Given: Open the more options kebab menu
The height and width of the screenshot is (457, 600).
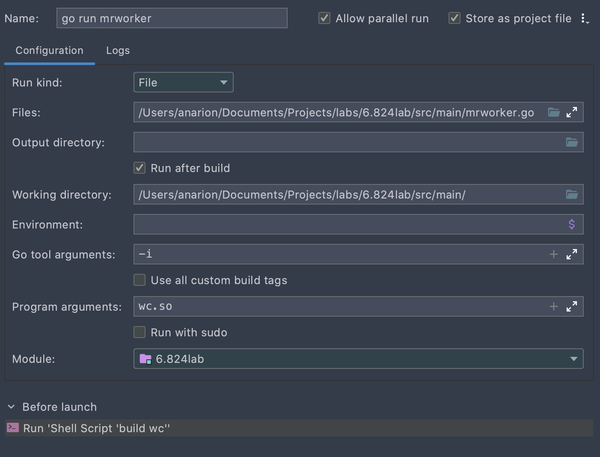Looking at the screenshot, I should coord(585,18).
